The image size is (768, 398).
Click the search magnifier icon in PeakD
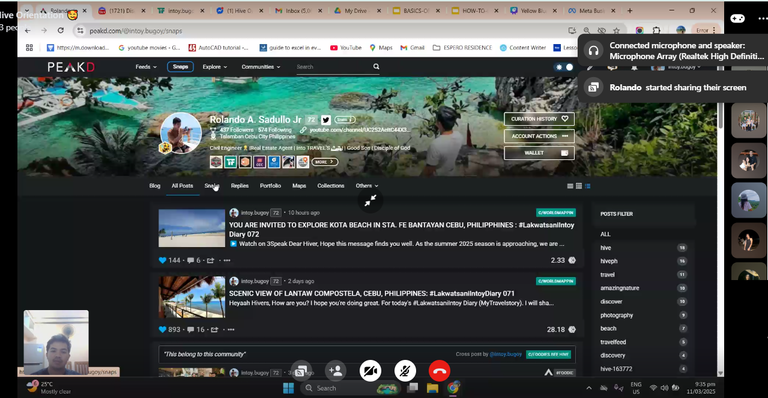376,67
